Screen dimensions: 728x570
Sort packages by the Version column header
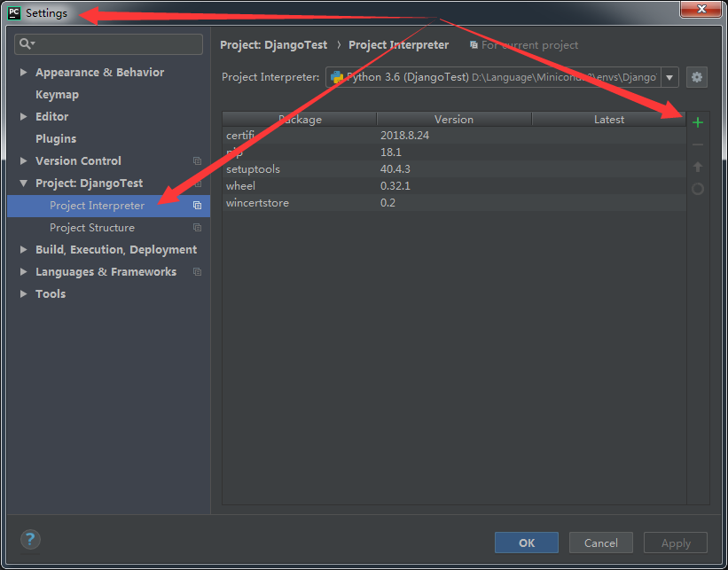453,119
